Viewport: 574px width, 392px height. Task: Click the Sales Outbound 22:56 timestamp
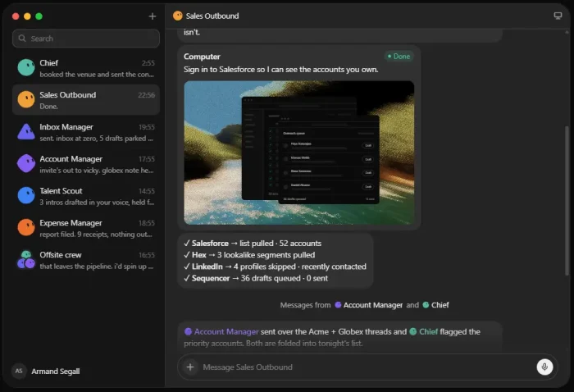147,95
